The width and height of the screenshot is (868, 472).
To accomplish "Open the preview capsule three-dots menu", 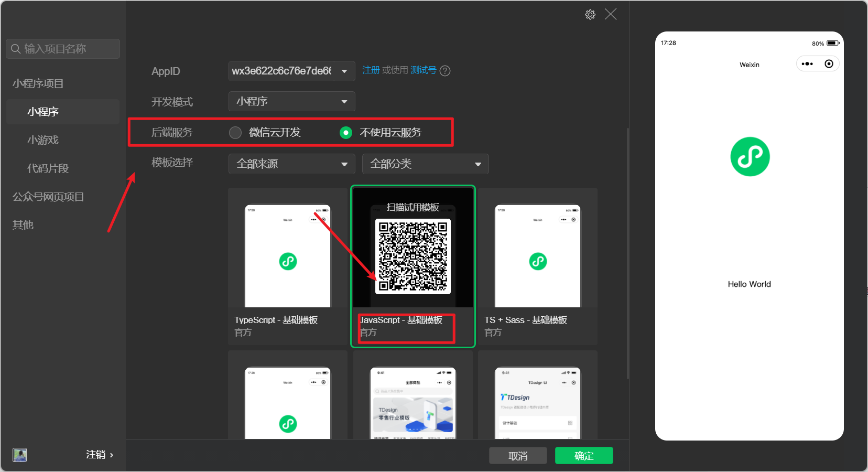I will click(807, 64).
